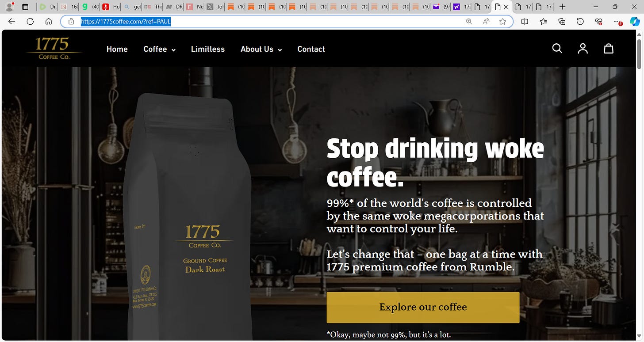This screenshot has width=644, height=342.
Task: Start Read Aloud from the address bar
Action: (x=486, y=21)
